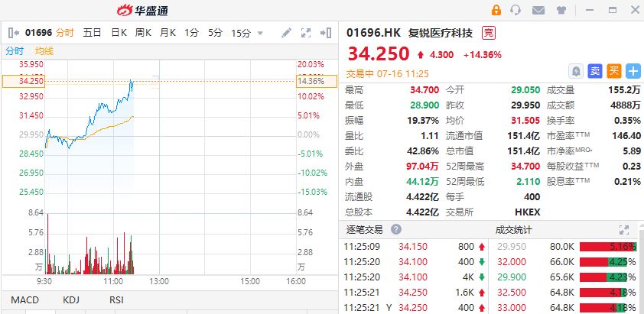Click the 成交额 value 4888万
Image resolution: width=644 pixels, height=314 pixels.
coord(625,105)
